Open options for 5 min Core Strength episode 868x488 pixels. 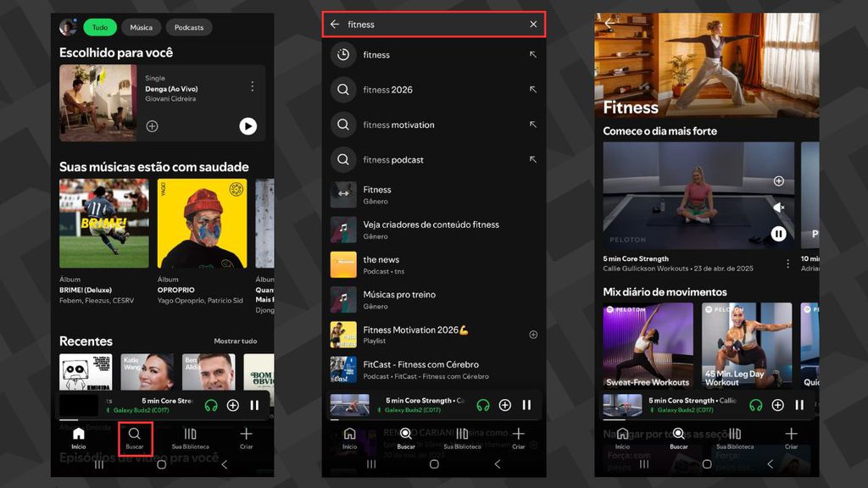pos(787,264)
